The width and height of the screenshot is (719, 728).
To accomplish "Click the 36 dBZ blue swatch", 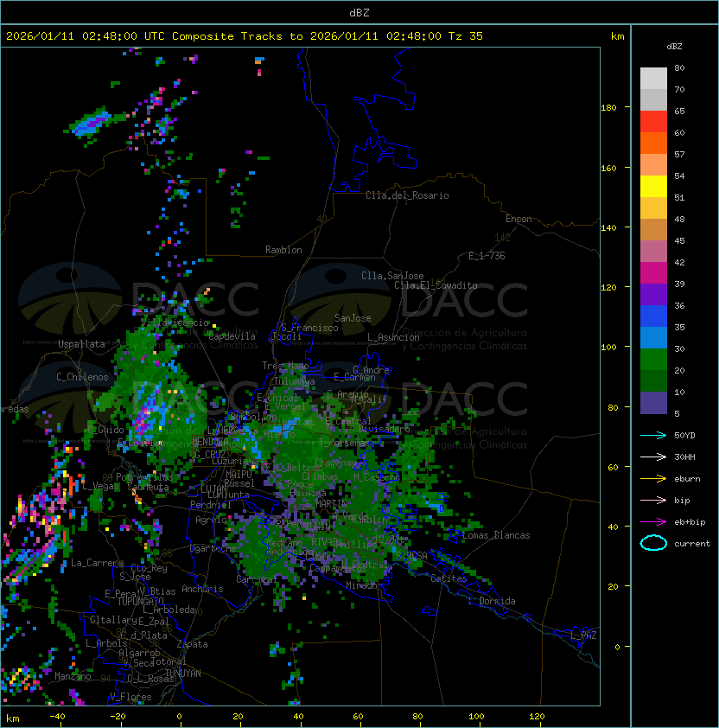I will click(653, 316).
